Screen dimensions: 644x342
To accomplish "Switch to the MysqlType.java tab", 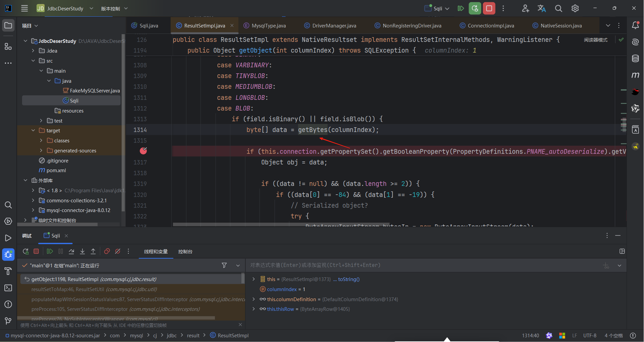I will click(265, 25).
